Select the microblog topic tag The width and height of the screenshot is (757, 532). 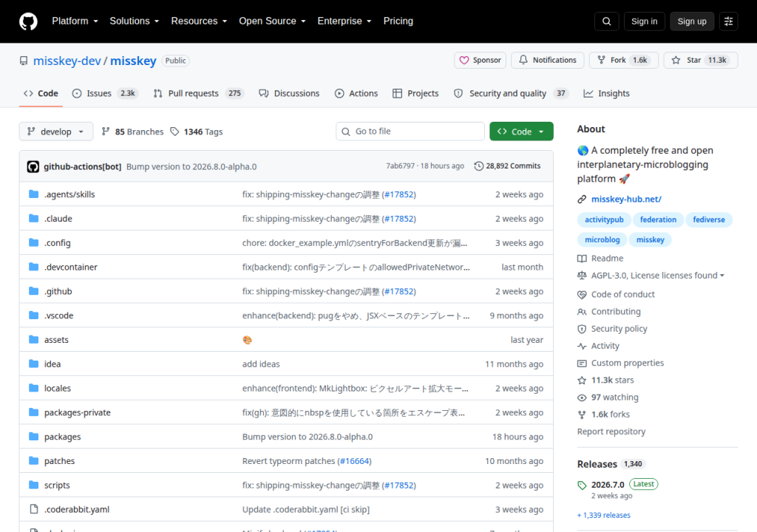[x=602, y=240]
